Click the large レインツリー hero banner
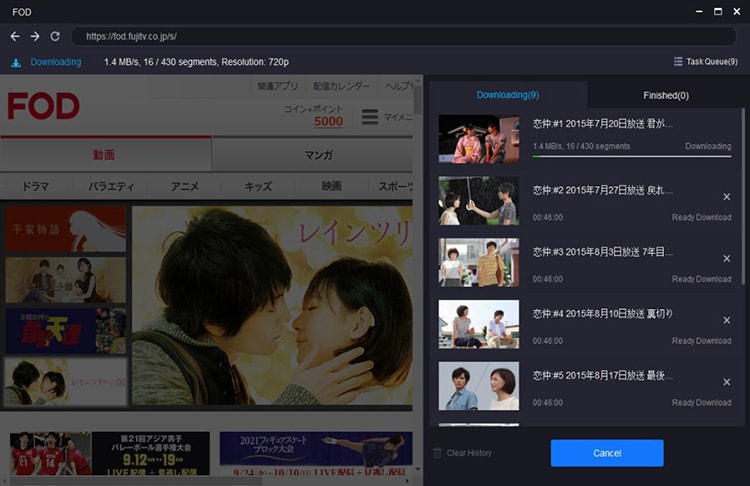 tap(272, 306)
